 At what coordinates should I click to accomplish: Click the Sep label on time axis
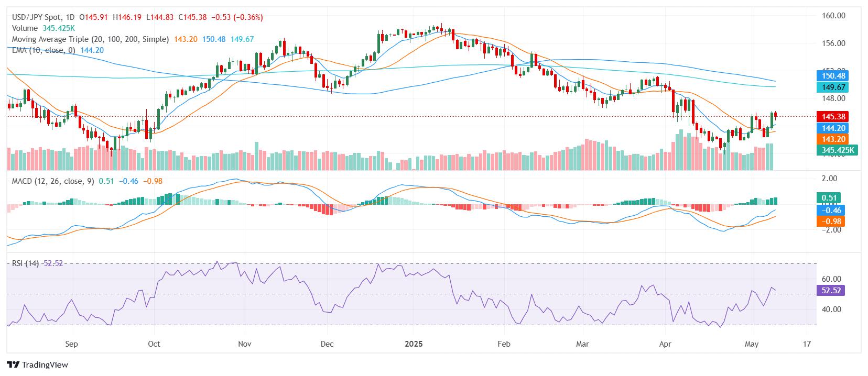72,344
